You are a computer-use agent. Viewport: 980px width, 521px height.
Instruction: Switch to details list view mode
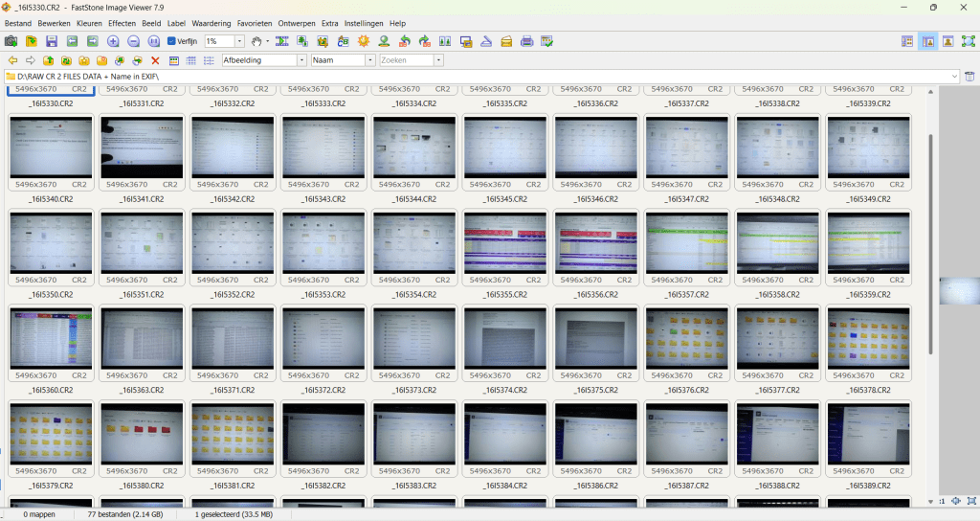[x=191, y=60]
